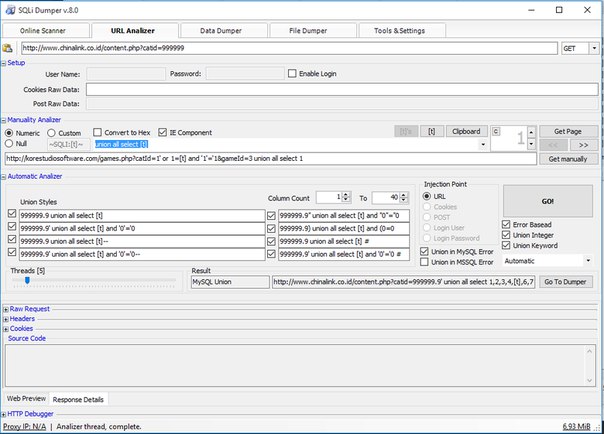Collapse the Automatic Analizer section
The height and width of the screenshot is (434, 604).
(3, 177)
